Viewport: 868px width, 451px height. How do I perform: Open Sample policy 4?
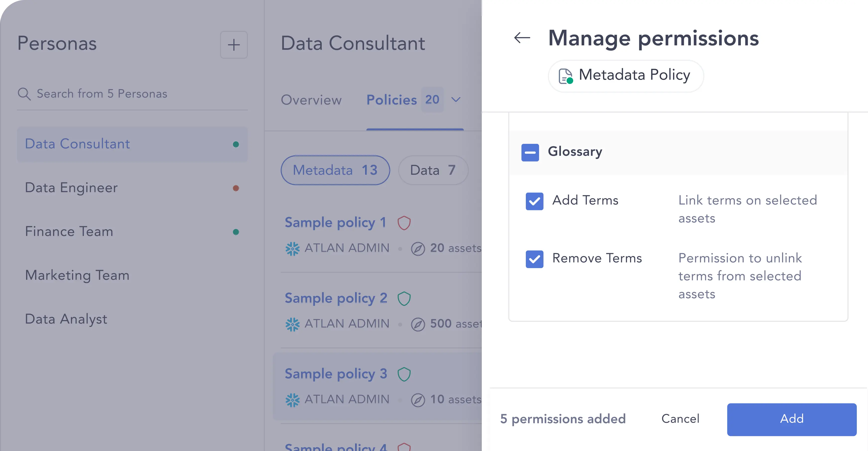coord(336,447)
